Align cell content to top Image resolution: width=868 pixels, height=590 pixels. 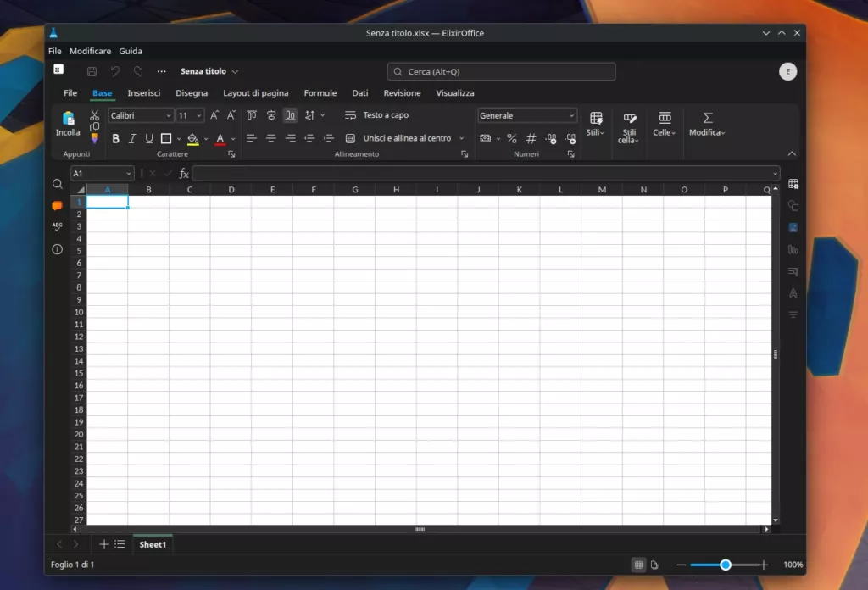(x=252, y=115)
